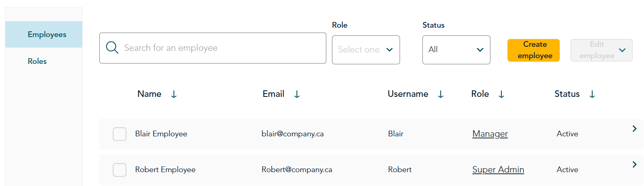Open the Edit employee dropdown arrow
The image size is (644, 186).
(x=622, y=50)
